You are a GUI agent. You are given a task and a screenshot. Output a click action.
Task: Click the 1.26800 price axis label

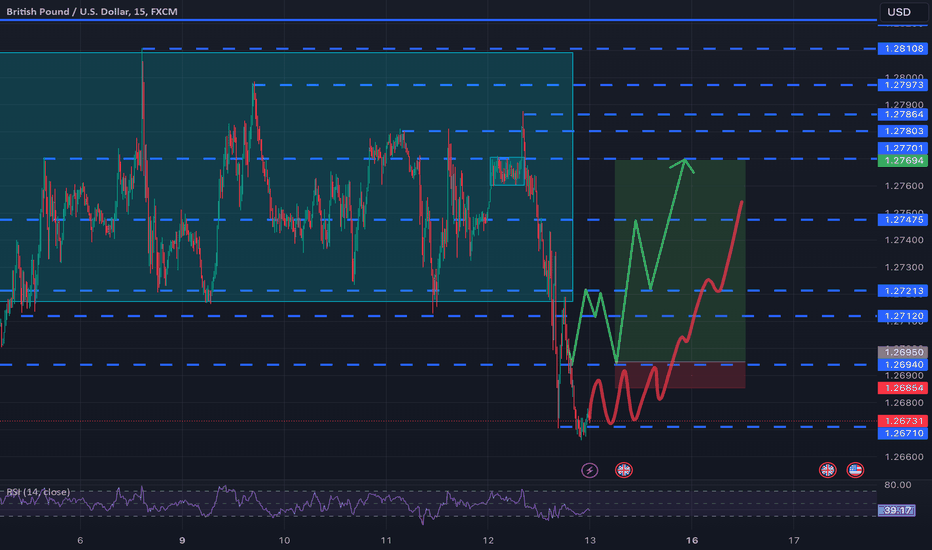pyautogui.click(x=904, y=403)
